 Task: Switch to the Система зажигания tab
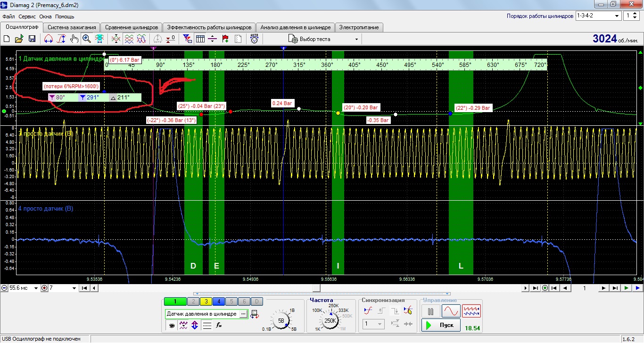tap(72, 27)
